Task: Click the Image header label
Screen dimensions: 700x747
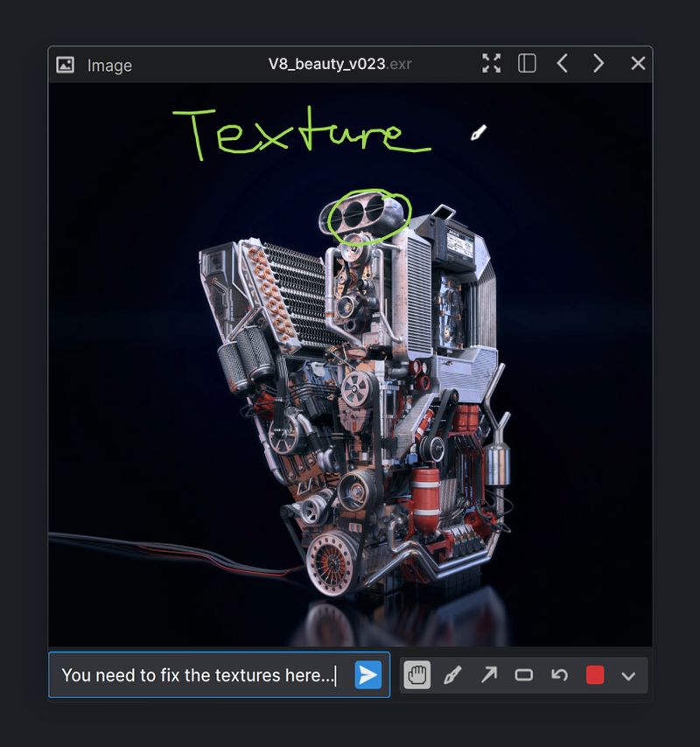Action: point(108,66)
